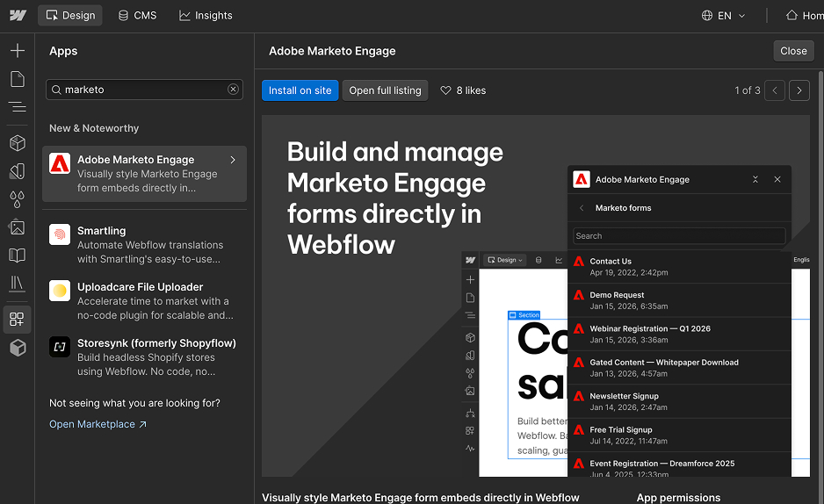Screen dimensions: 824x504
Task: Switch to the CMS tab
Action: [138, 15]
